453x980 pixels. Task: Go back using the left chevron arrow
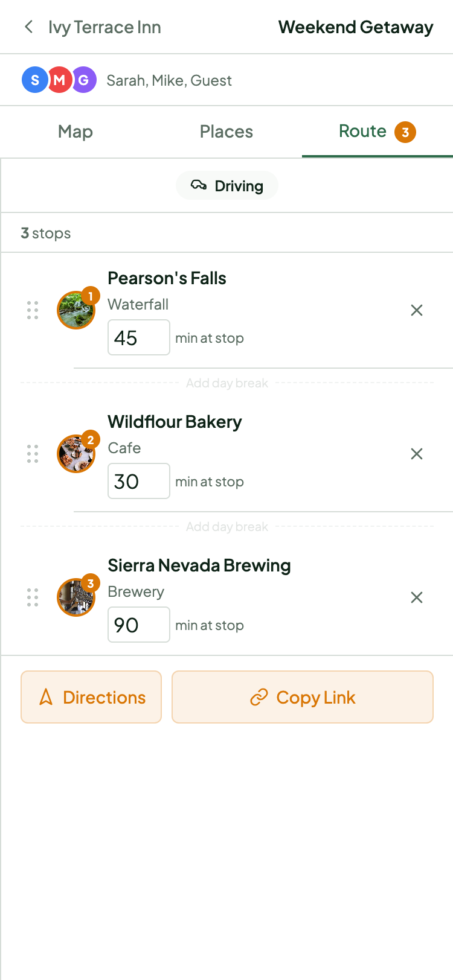tap(28, 27)
